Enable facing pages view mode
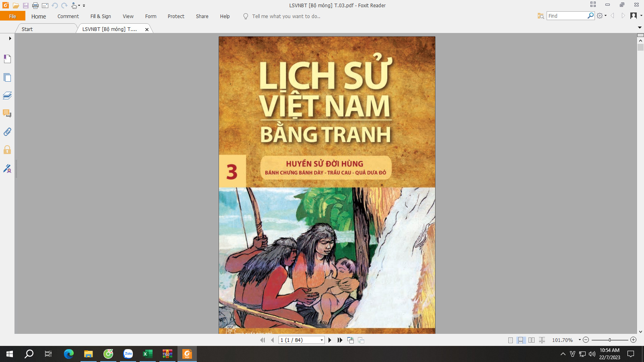Viewport: 644px width, 362px height. click(531, 340)
